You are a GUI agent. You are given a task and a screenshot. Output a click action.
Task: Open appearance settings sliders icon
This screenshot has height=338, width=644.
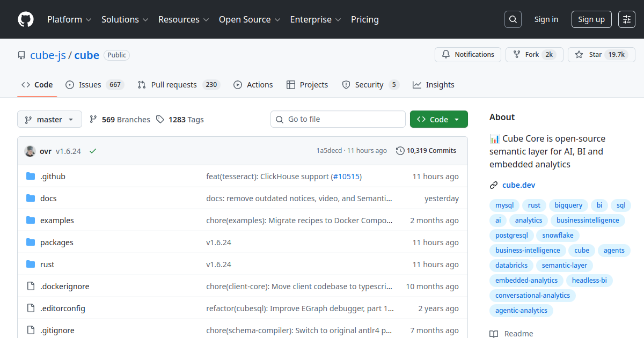tap(626, 19)
